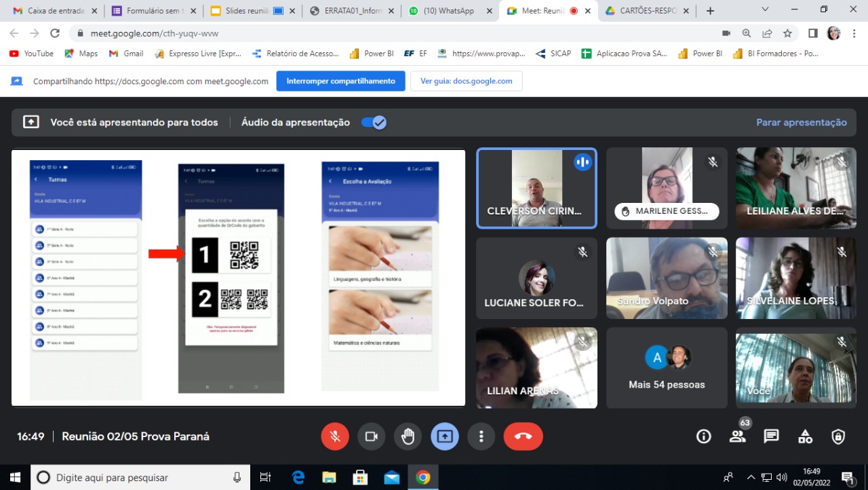Image resolution: width=868 pixels, height=490 pixels.
Task: Click the present screen button
Action: coord(445,436)
